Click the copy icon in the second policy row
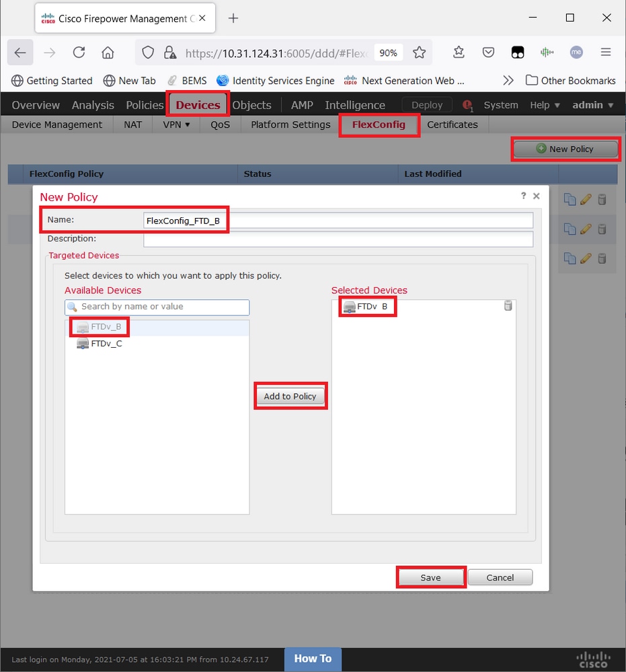Screen dimensions: 626x672 [570, 229]
